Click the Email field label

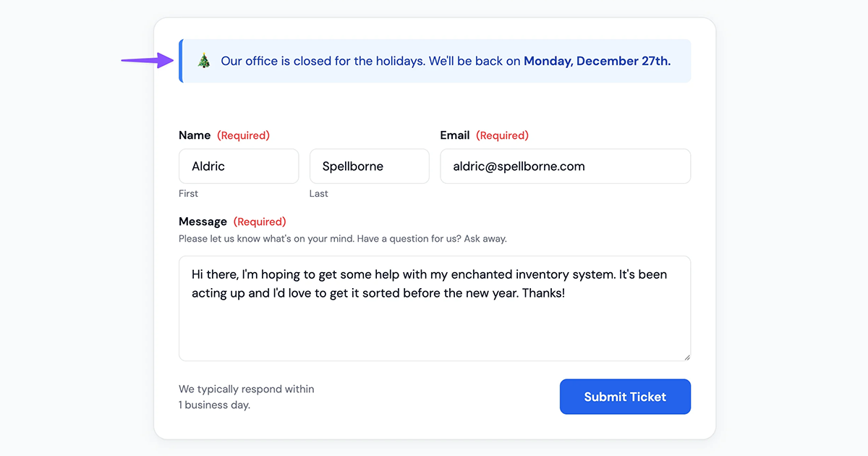click(x=455, y=135)
